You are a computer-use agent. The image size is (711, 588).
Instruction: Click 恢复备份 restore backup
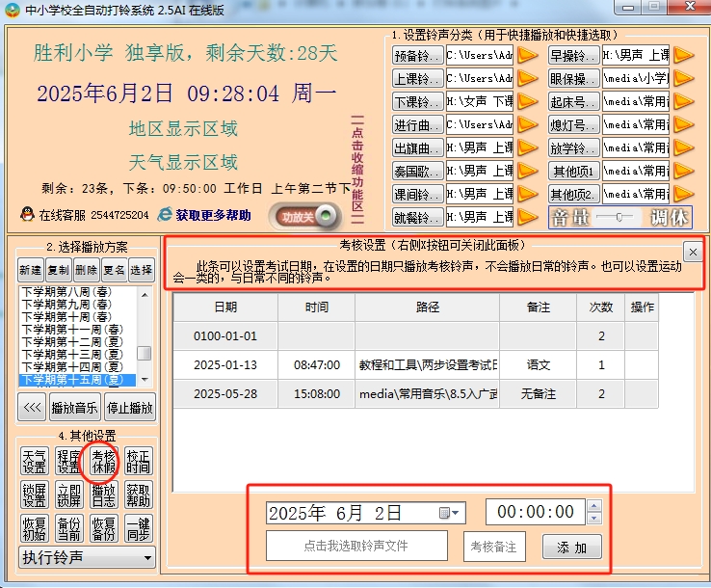pos(103,528)
